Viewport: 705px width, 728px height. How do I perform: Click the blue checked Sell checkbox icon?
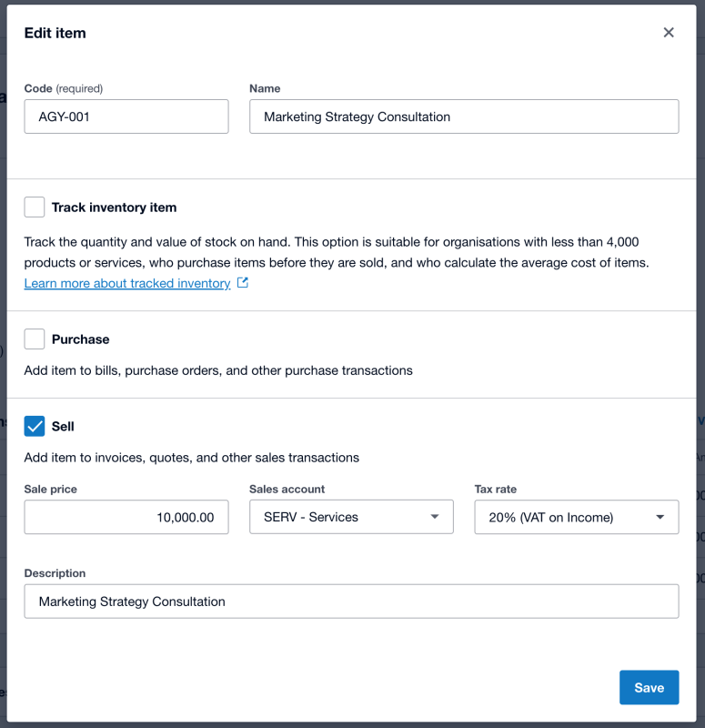[x=35, y=426]
